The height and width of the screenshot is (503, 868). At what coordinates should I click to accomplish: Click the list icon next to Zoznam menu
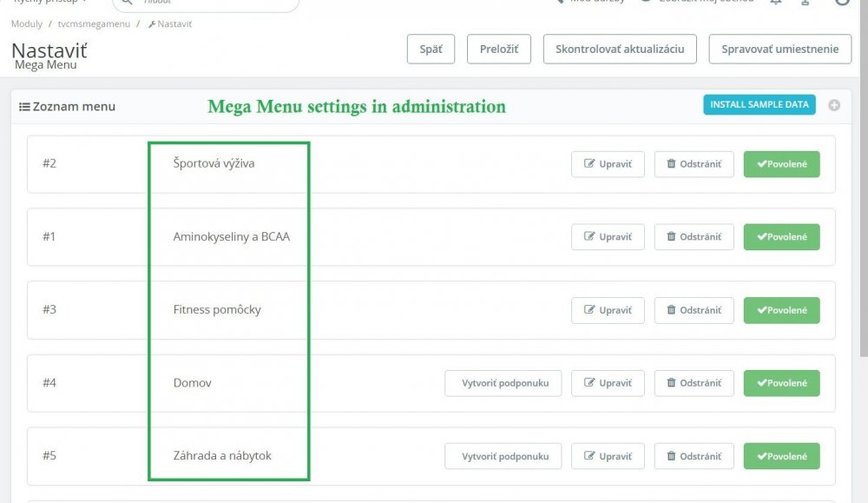coord(24,106)
